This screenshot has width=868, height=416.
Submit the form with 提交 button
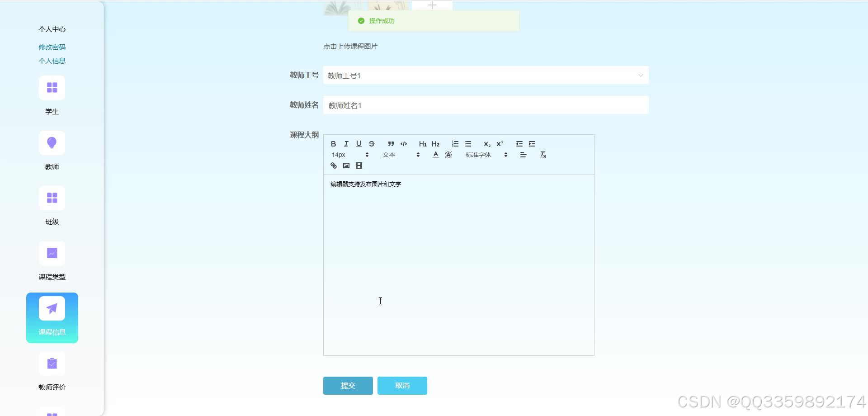pos(348,386)
